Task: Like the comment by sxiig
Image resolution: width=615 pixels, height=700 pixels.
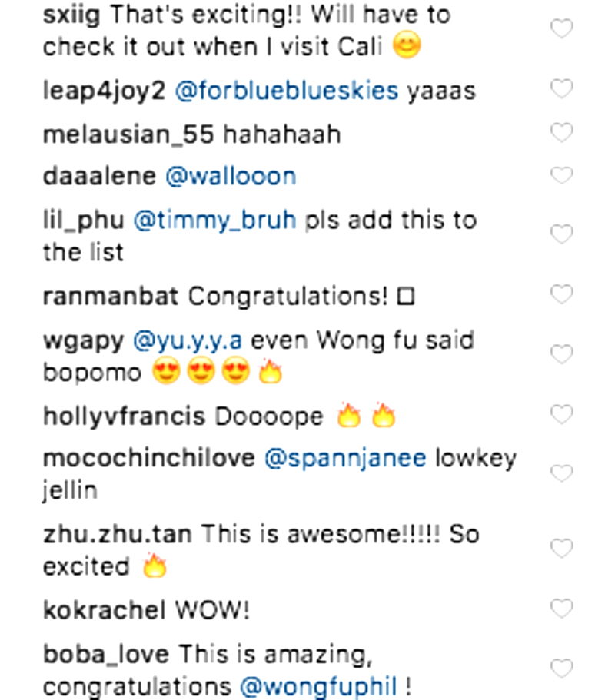Action: [x=561, y=29]
